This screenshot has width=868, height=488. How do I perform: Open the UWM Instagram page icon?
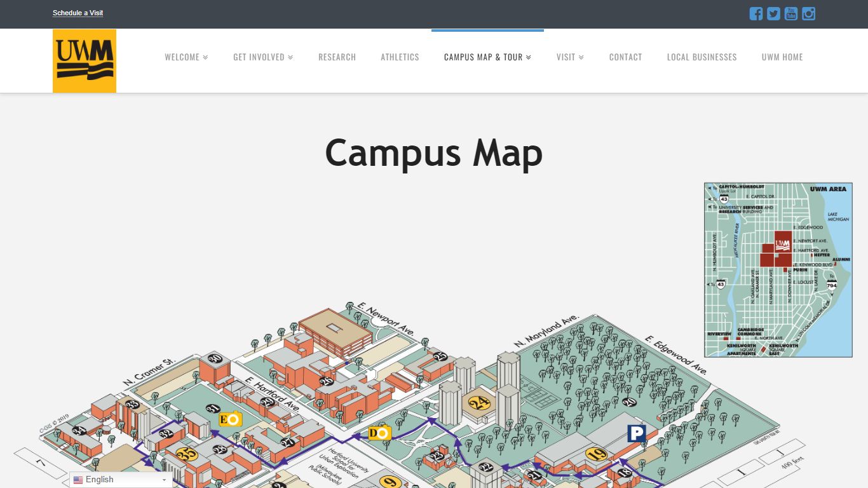[808, 13]
